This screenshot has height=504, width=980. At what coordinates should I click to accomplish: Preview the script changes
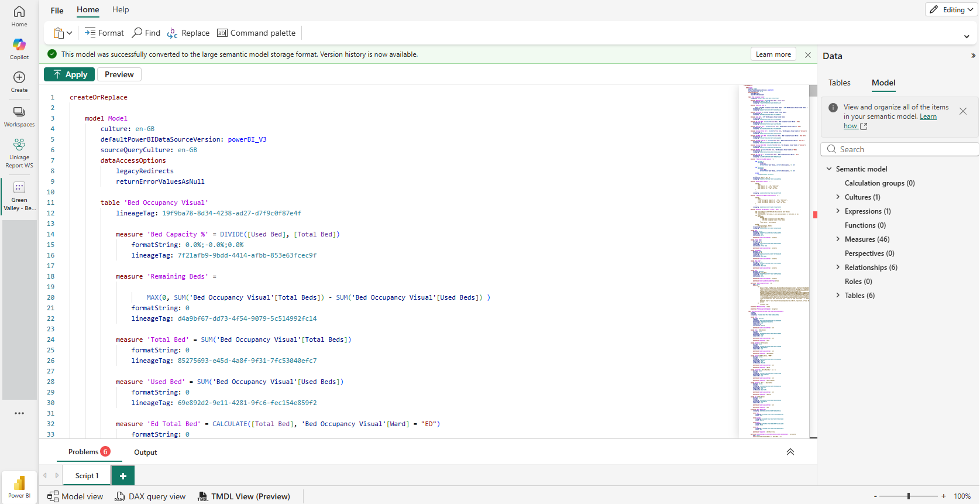point(119,74)
